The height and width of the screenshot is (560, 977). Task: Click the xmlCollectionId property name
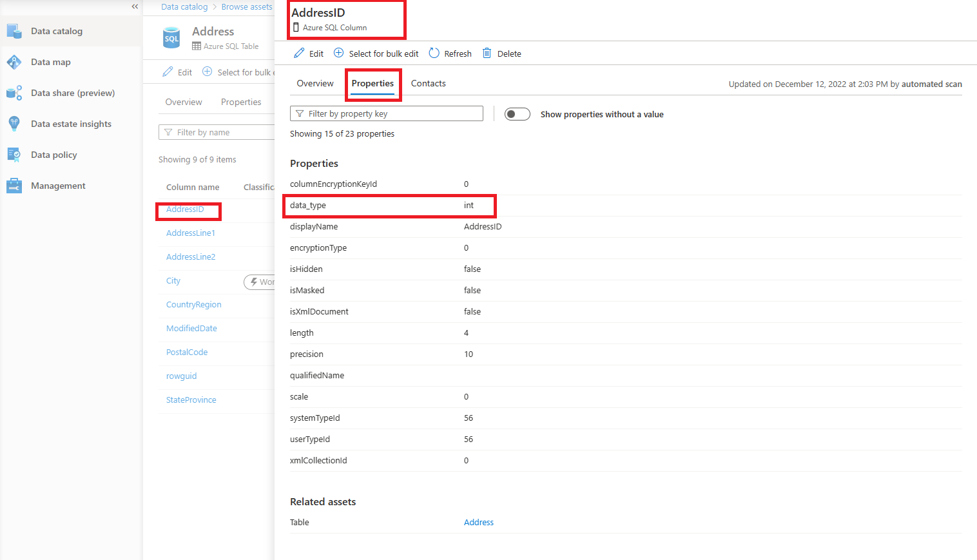point(318,461)
